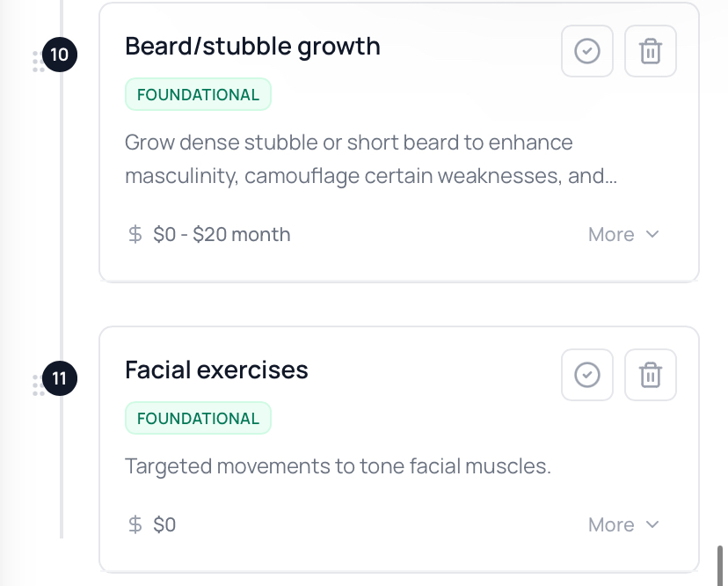Image resolution: width=728 pixels, height=586 pixels.
Task: Open the Beard/stubble growth title
Action: pyautogui.click(x=252, y=46)
